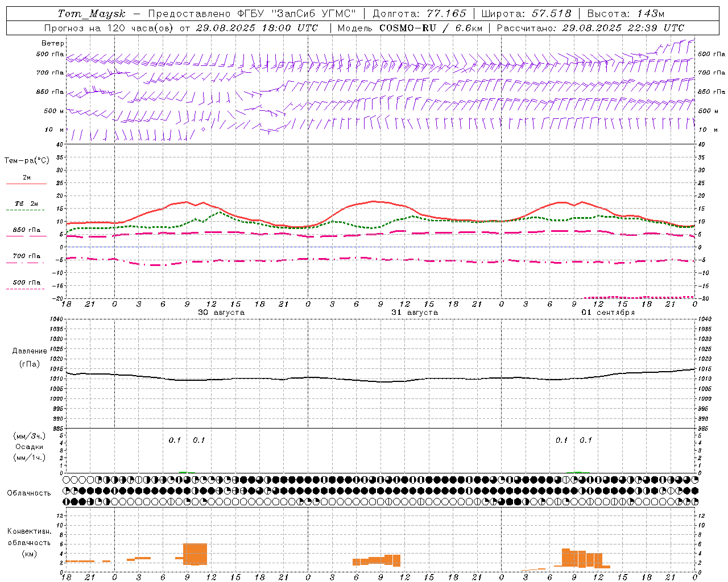Click the tallest orange convective bar on 30 августа
This screenshot has height=582, width=728.
[195, 554]
